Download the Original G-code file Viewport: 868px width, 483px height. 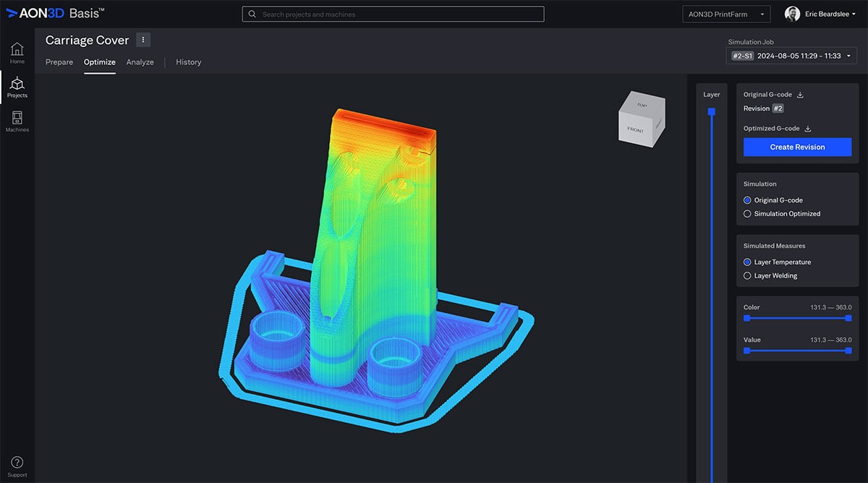pos(800,95)
